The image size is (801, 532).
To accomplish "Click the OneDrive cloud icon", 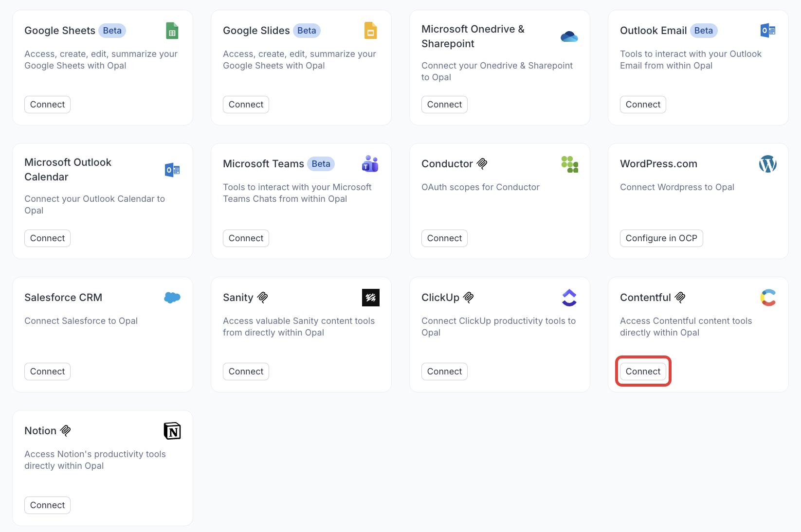I will click(x=569, y=36).
